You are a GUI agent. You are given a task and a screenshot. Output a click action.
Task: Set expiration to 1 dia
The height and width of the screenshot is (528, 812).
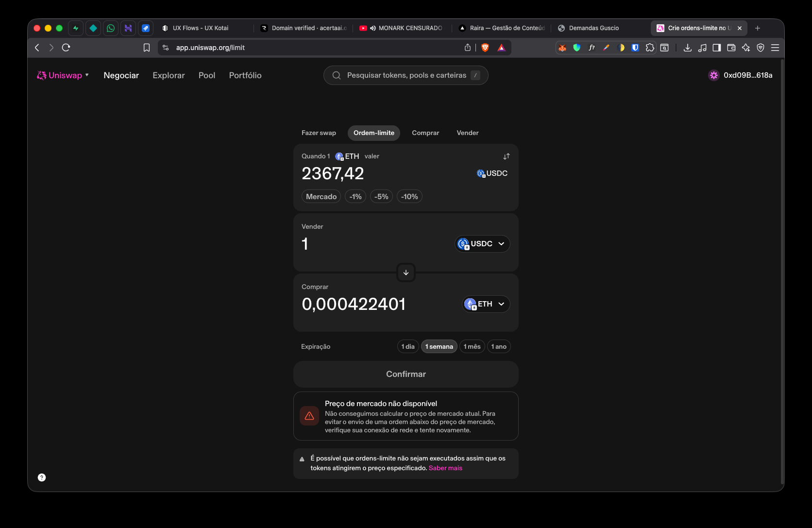[x=408, y=346]
